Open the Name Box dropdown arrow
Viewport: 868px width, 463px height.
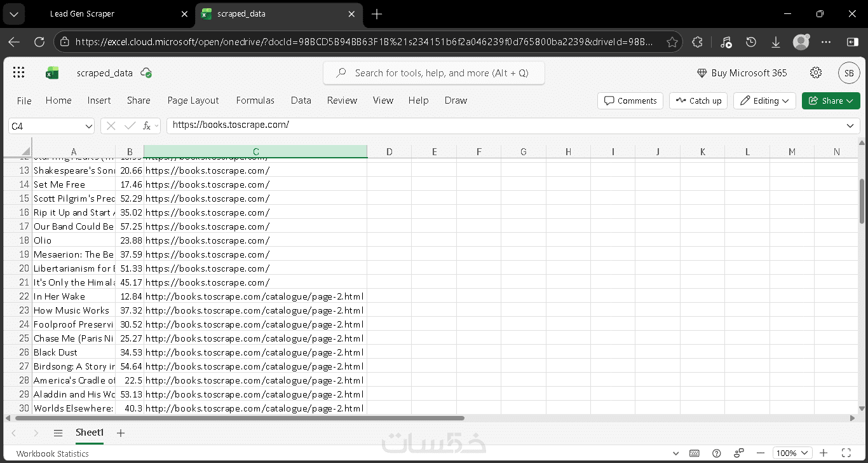pyautogui.click(x=88, y=126)
